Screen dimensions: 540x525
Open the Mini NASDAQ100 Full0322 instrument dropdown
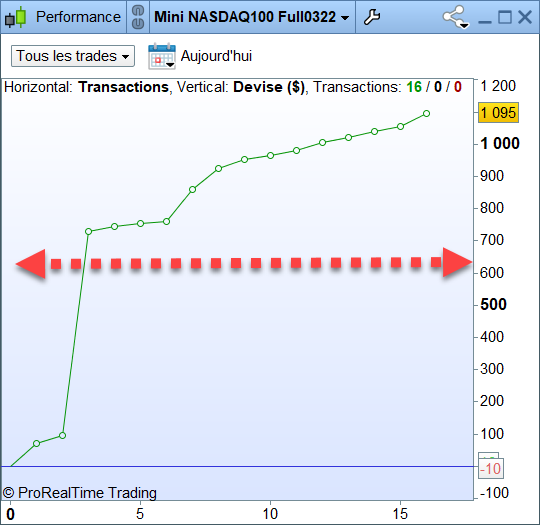[252, 17]
